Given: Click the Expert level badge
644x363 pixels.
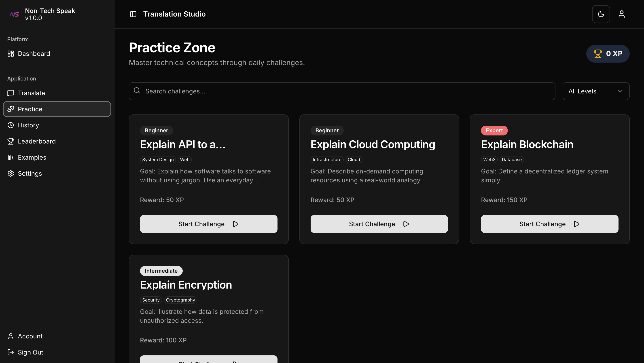Looking at the screenshot, I should [494, 130].
